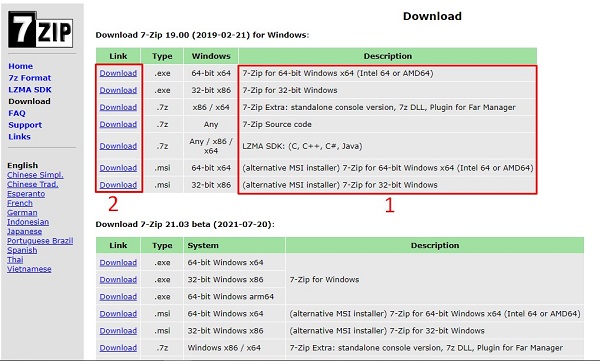Download 21.03 beta .msi 32-bit Windows x86
600x361 pixels.
pos(118,331)
